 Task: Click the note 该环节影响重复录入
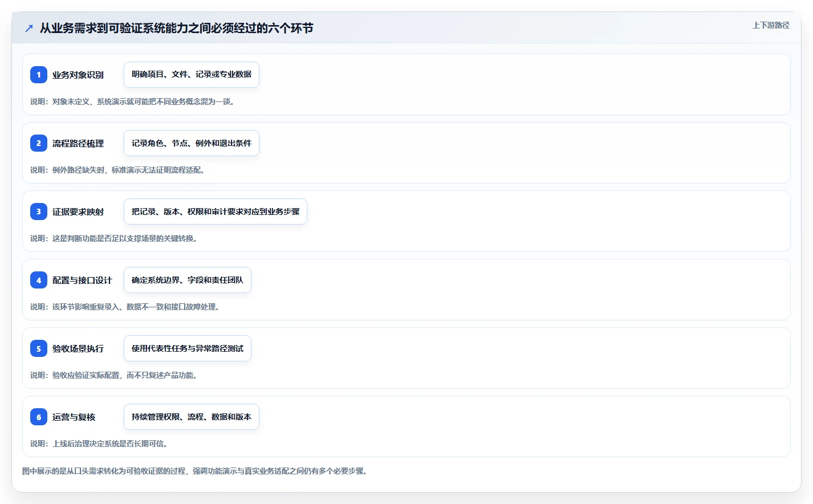125,307
